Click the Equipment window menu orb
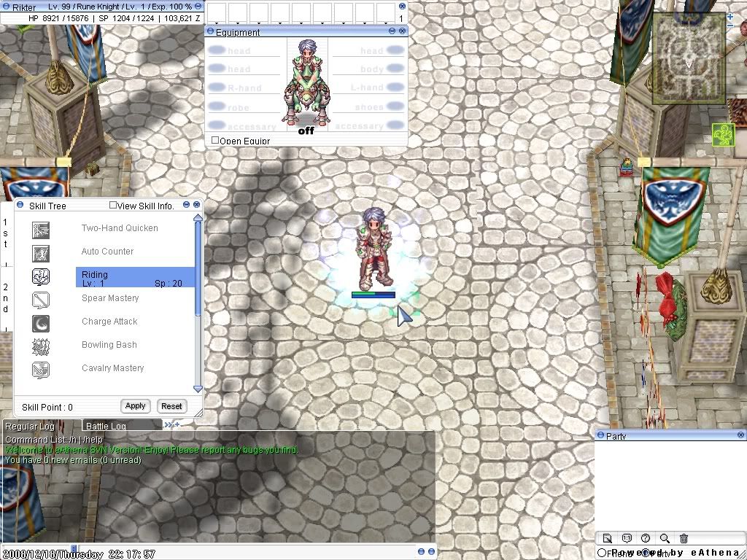This screenshot has height=560, width=747. (211, 31)
